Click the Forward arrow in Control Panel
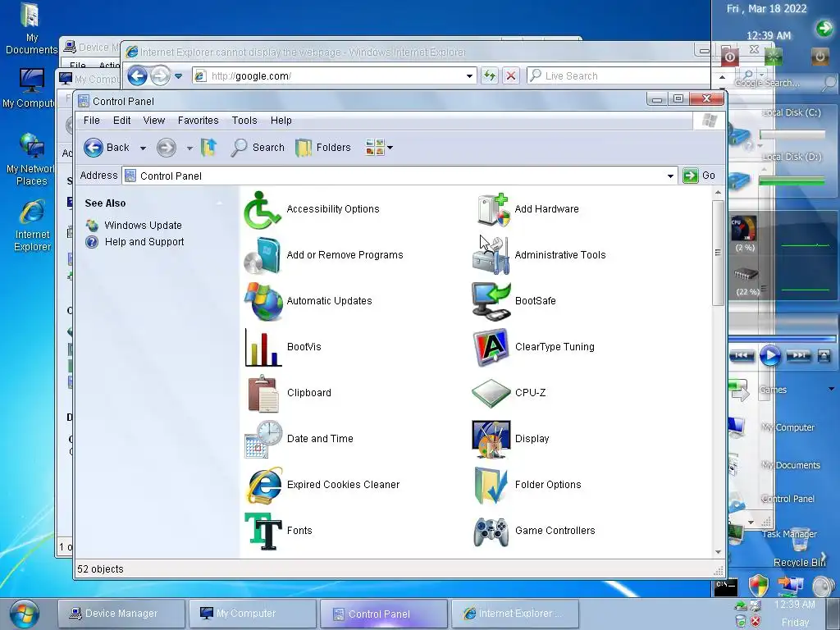Image resolution: width=840 pixels, height=630 pixels. click(166, 148)
